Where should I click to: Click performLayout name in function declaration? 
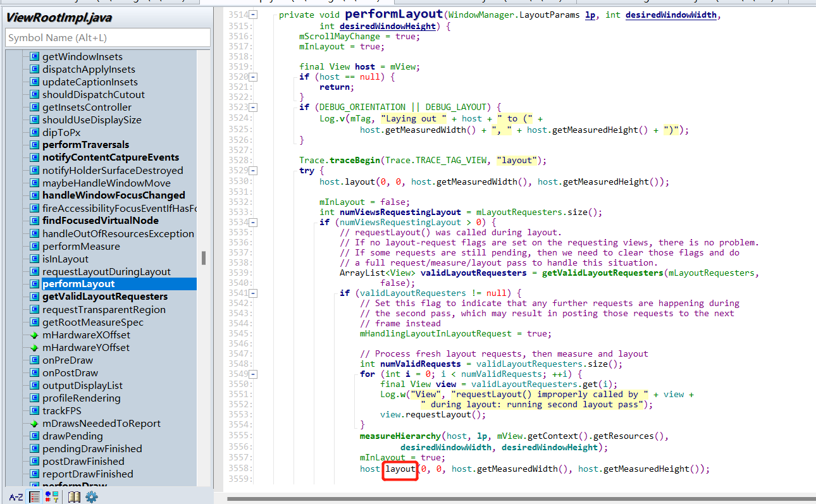tap(393, 14)
